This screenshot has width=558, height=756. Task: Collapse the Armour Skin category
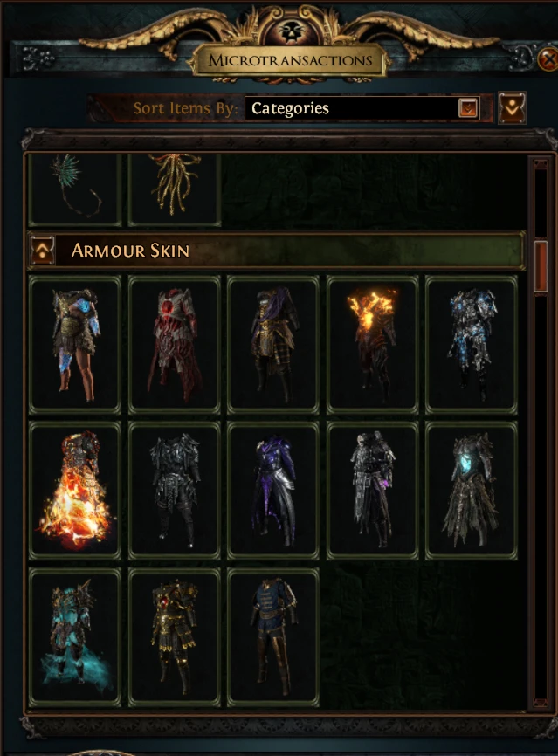(x=43, y=251)
